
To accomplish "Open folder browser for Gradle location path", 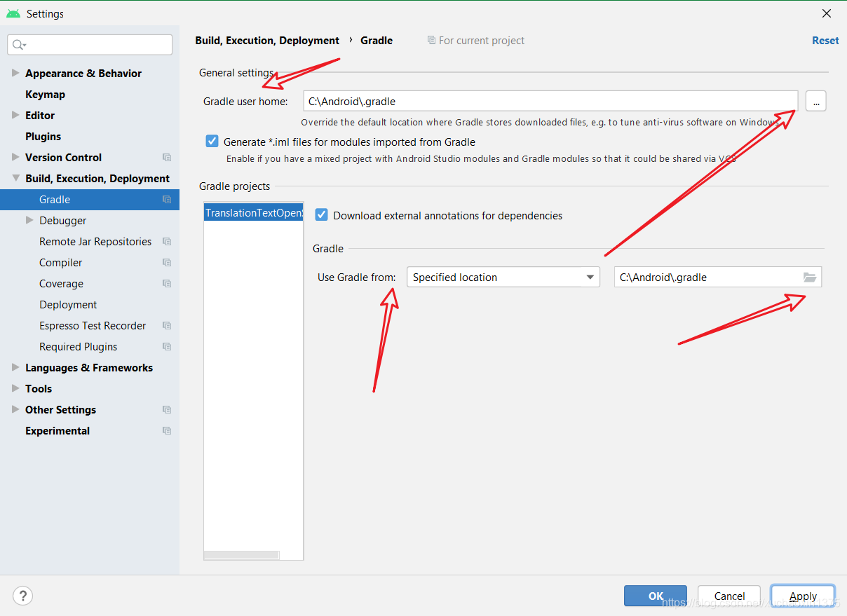I will [810, 278].
